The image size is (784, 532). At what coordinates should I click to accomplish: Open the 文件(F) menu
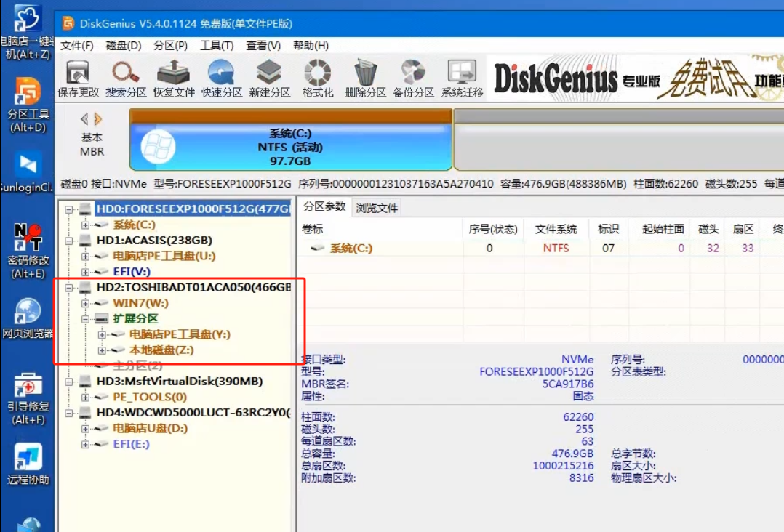[x=76, y=45]
